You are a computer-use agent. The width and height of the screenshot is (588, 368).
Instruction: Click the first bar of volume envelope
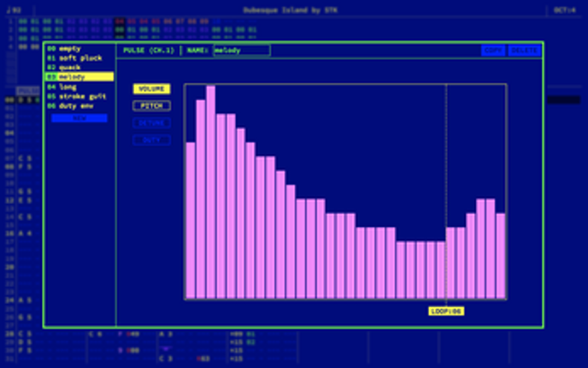click(191, 220)
